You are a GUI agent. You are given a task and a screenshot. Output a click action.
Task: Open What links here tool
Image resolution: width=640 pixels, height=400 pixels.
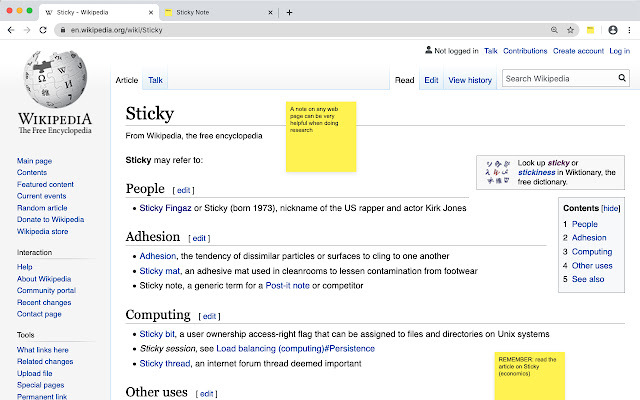pyautogui.click(x=42, y=350)
